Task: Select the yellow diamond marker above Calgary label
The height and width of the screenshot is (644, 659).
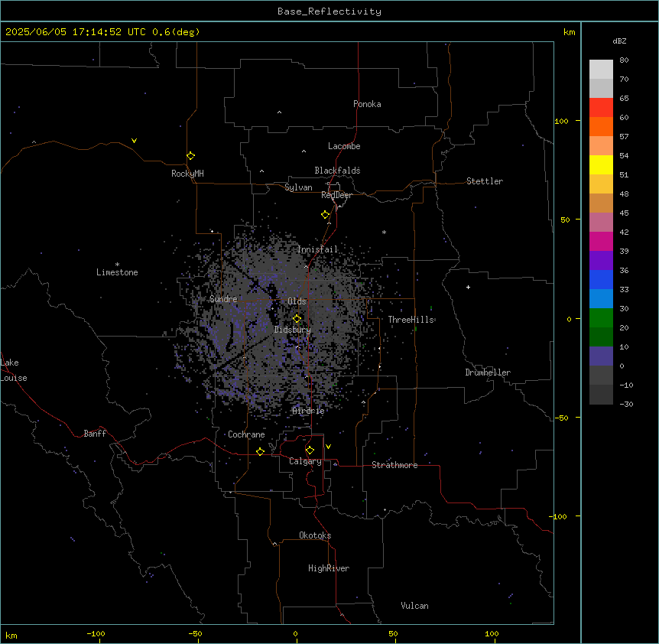Action: (x=310, y=450)
